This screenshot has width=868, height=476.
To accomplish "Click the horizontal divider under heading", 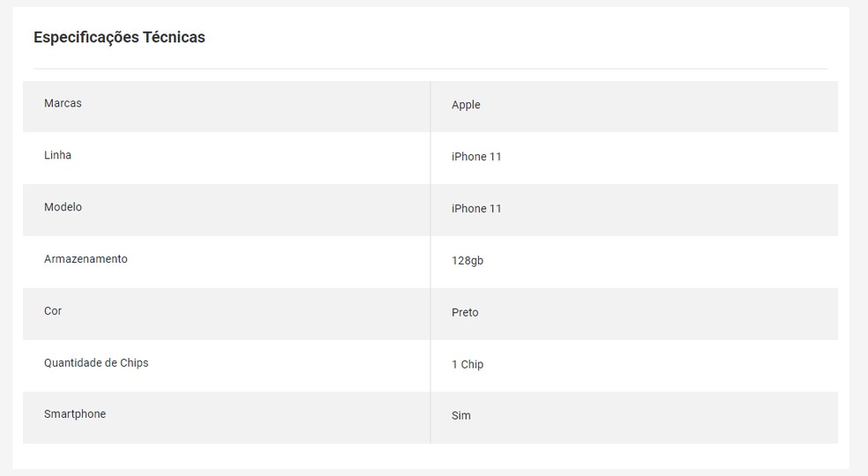I will coord(430,69).
